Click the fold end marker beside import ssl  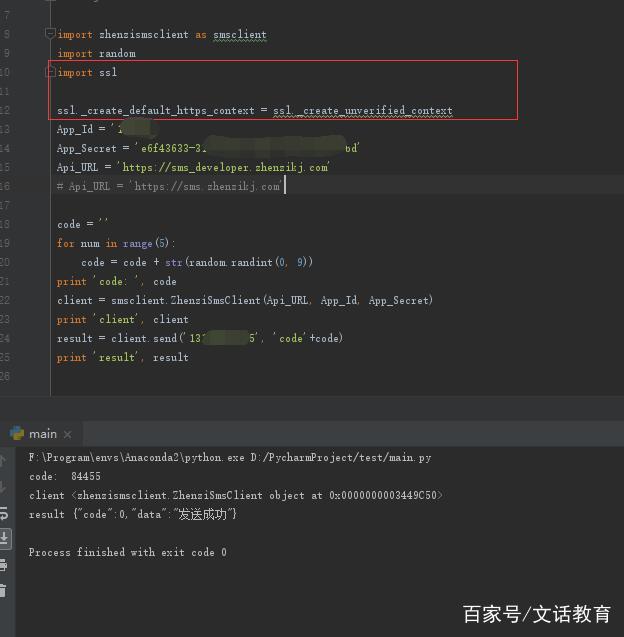click(x=50, y=72)
